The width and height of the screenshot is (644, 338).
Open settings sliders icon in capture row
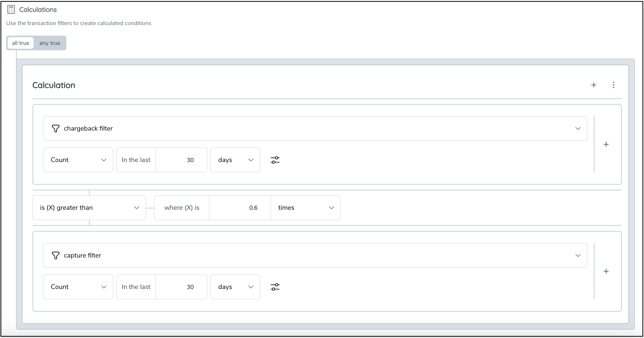click(x=275, y=287)
